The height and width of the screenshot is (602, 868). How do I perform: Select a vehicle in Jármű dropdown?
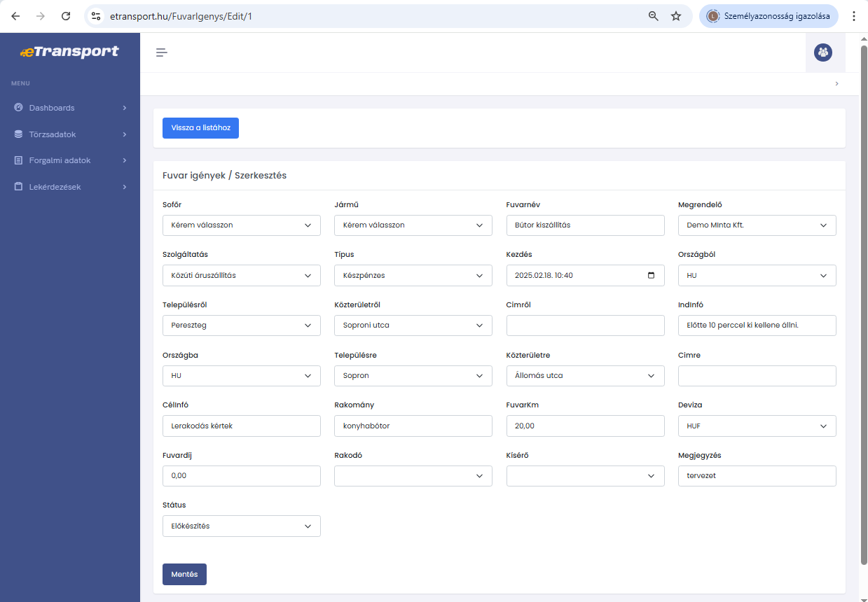coord(413,225)
